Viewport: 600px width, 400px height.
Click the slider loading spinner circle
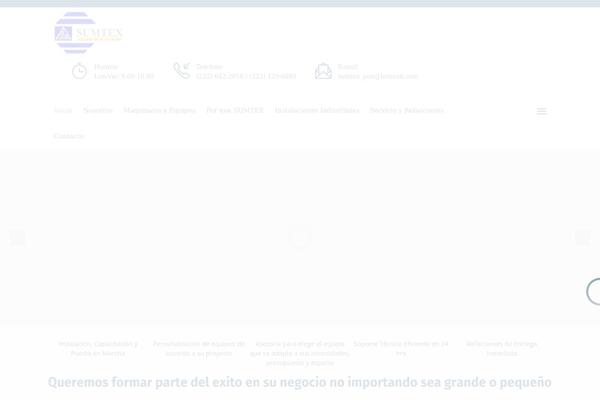pos(300,237)
